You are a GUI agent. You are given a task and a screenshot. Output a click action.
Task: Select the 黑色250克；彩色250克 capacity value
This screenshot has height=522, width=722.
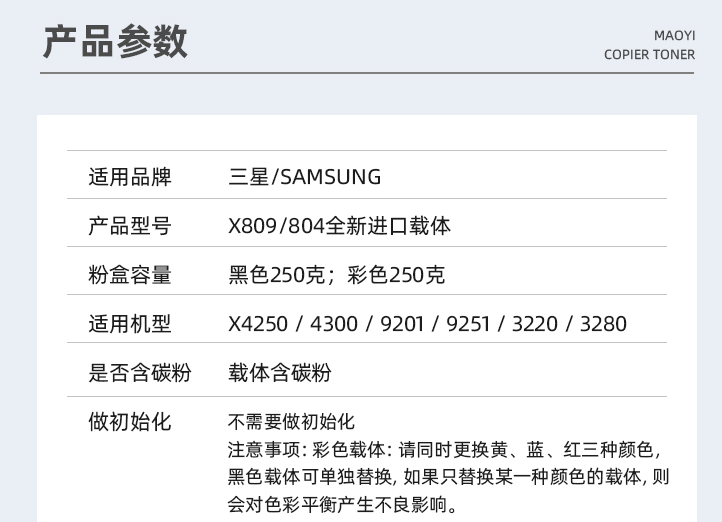pyautogui.click(x=337, y=275)
